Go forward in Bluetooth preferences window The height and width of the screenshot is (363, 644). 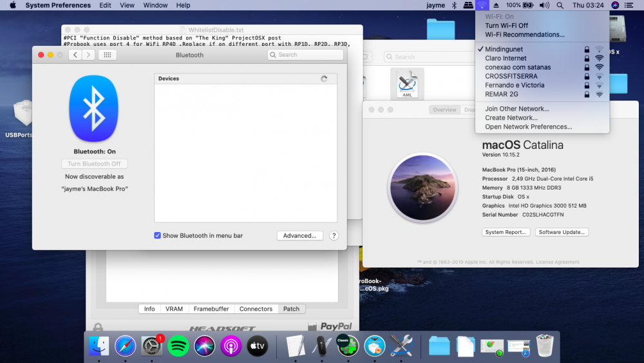click(x=88, y=55)
